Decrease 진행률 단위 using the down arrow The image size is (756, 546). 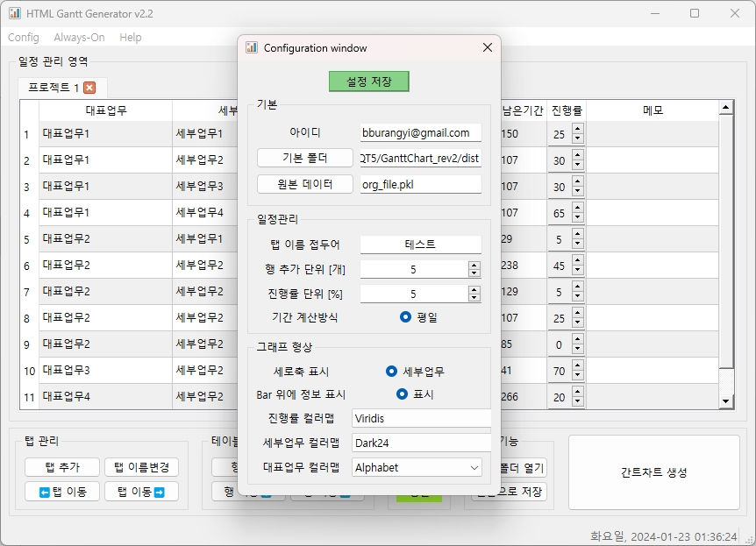point(474,298)
